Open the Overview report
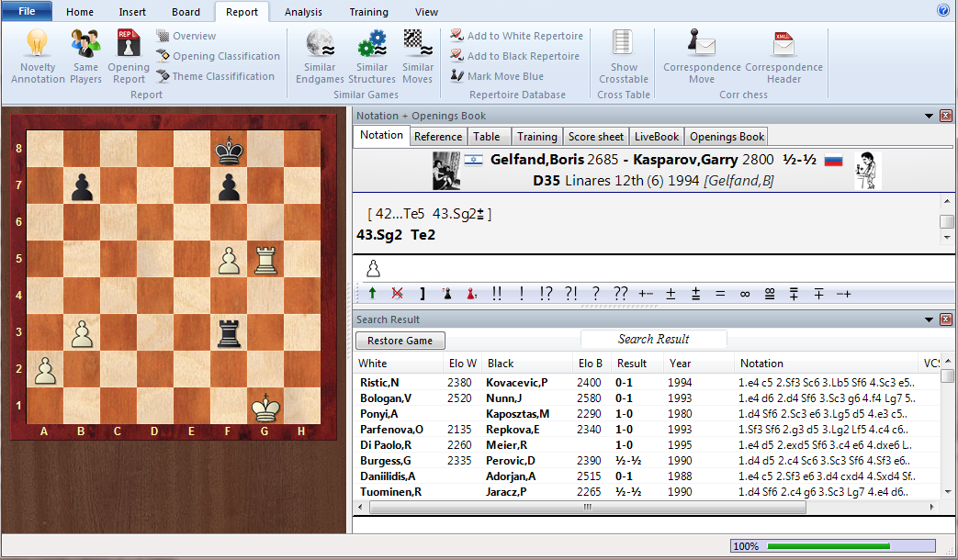The image size is (958, 560). [186, 36]
